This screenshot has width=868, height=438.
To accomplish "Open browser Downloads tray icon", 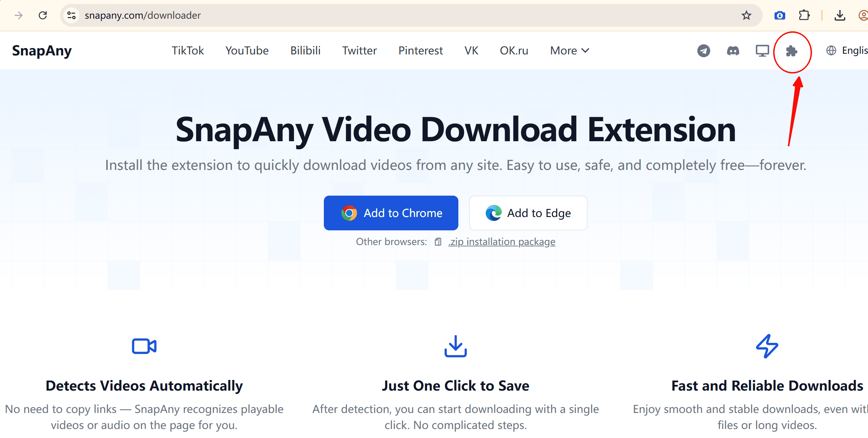I will click(x=839, y=15).
